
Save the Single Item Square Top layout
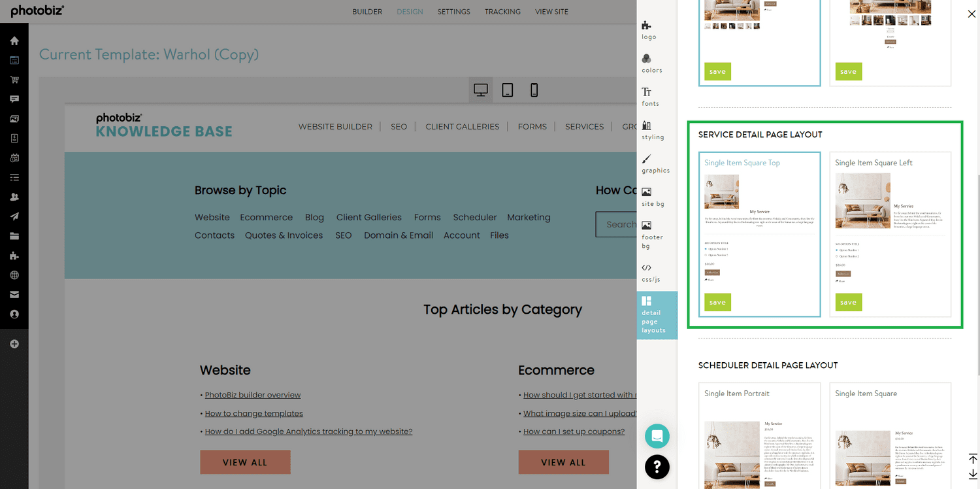pos(717,302)
